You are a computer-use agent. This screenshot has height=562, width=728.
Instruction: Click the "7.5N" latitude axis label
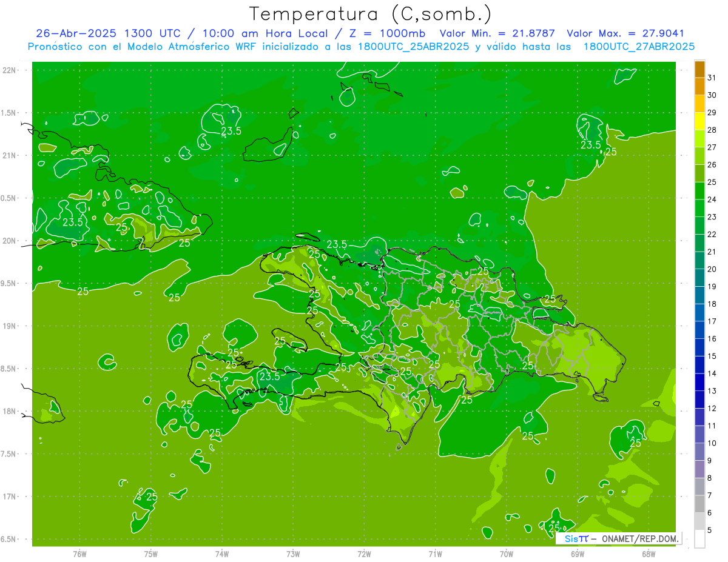click(9, 453)
